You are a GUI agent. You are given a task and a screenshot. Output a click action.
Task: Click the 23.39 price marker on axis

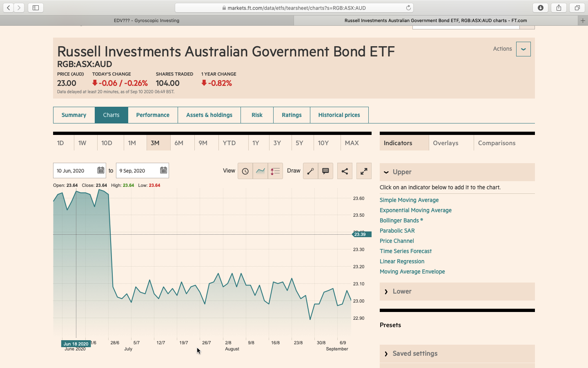pyautogui.click(x=361, y=234)
